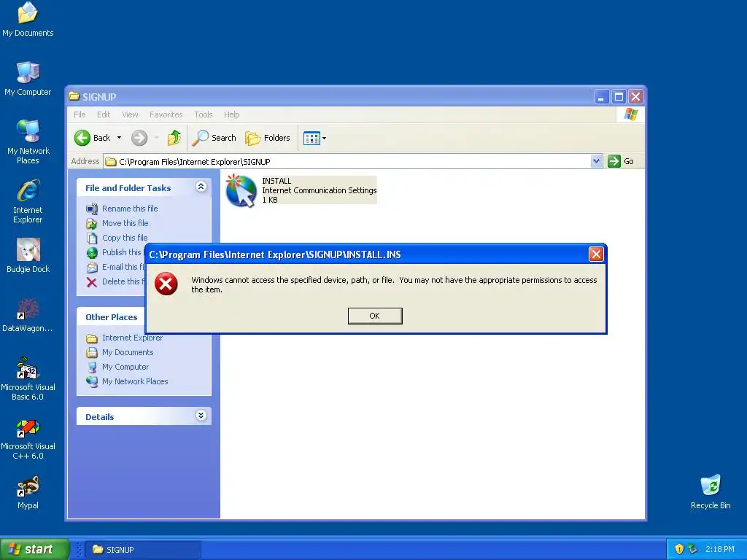The height and width of the screenshot is (560, 747).
Task: Select Internet Explorer desktop icon
Action: [x=28, y=201]
